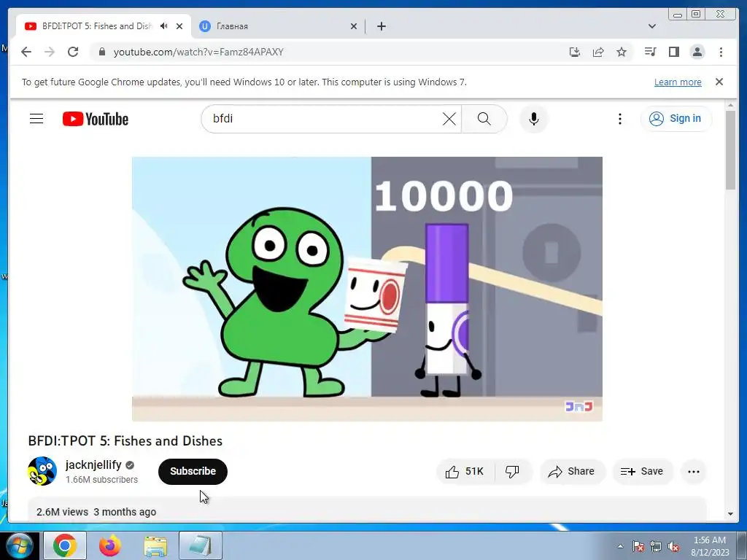Click the scrollbar up arrow
Screen dimensions: 747x560
730,105
